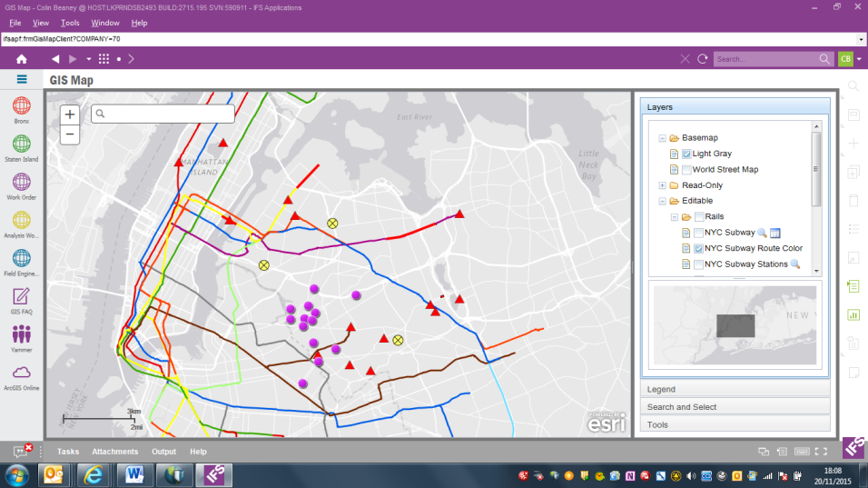This screenshot has width=868, height=488.
Task: Click the search magnifier in toolbar
Action: (824, 59)
